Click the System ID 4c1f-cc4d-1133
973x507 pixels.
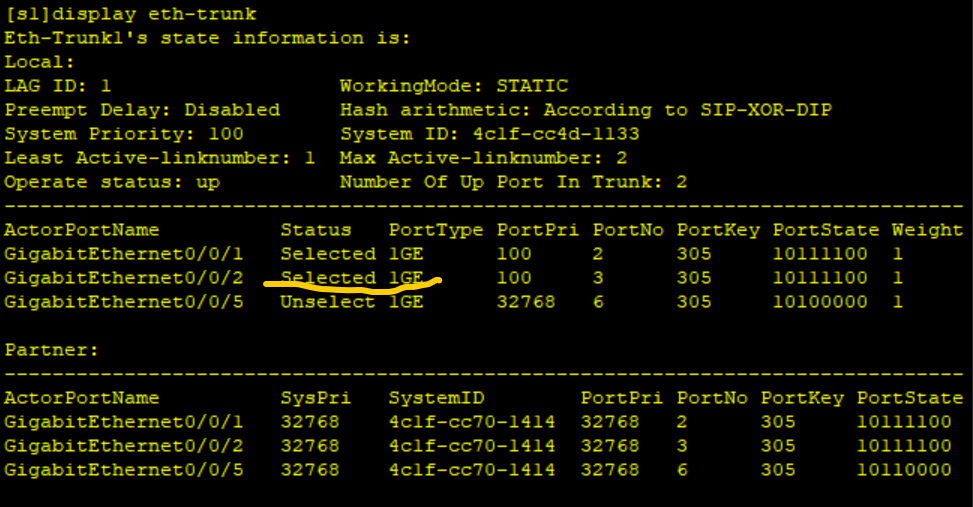pos(555,134)
